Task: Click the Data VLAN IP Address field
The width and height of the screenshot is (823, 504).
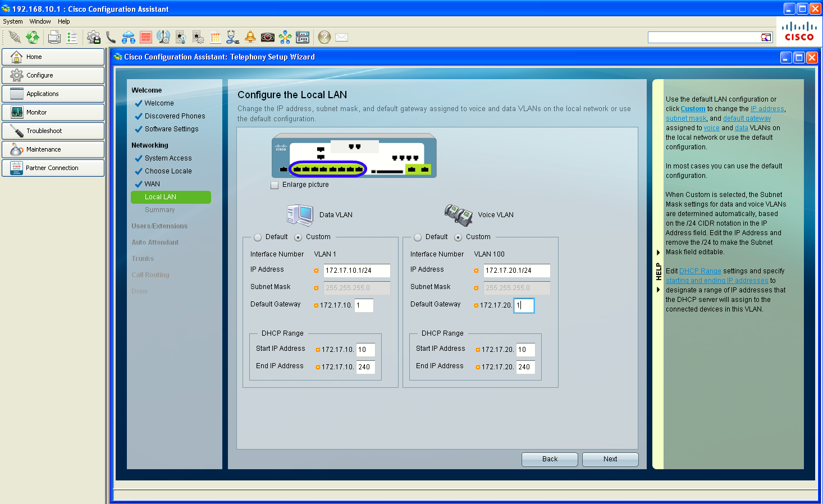Action: [x=356, y=271]
